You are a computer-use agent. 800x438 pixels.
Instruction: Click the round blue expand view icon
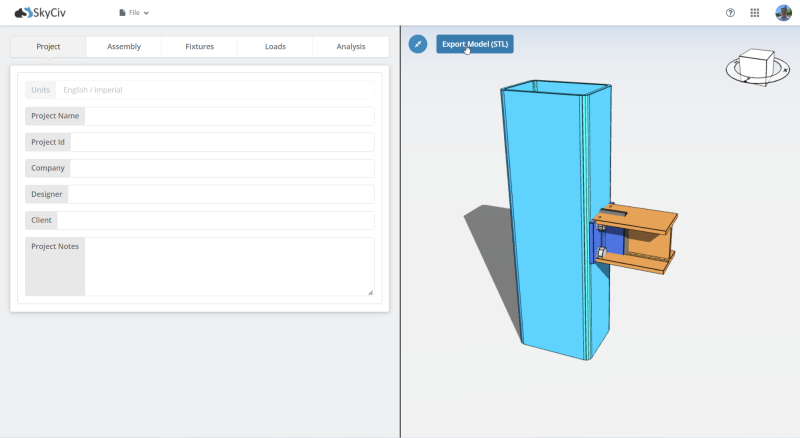418,44
